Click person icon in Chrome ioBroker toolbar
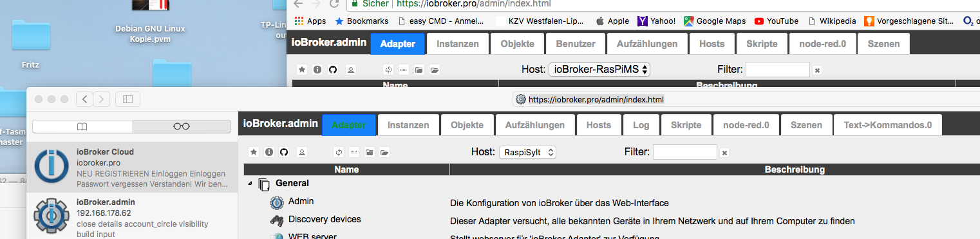This screenshot has width=980, height=239. click(x=351, y=70)
